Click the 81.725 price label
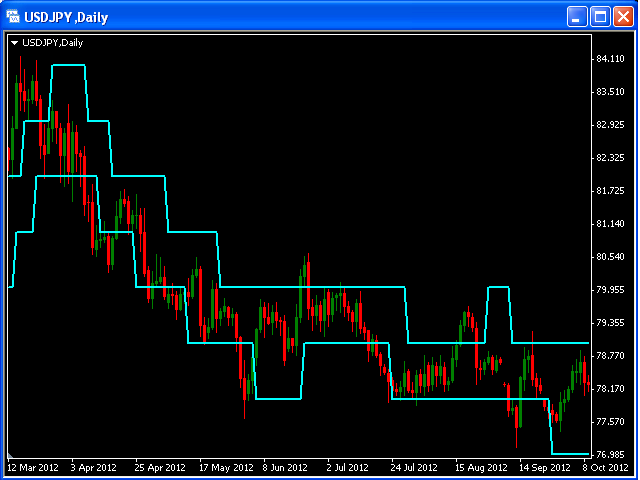The height and width of the screenshot is (480, 640). click(x=610, y=191)
